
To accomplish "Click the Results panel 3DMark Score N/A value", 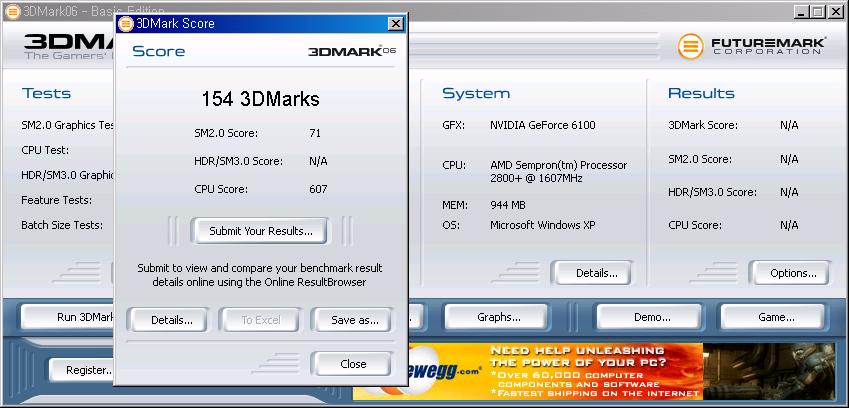I will 789,125.
